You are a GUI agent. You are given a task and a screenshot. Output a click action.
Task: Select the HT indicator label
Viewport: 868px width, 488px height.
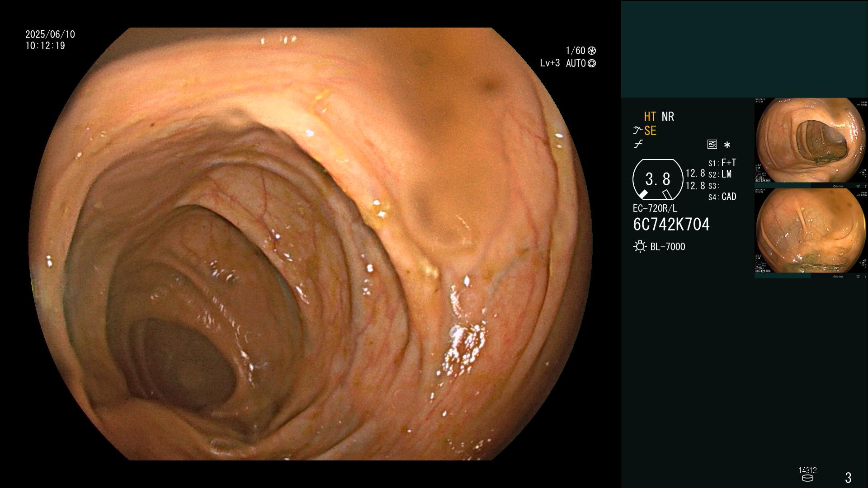pos(650,117)
